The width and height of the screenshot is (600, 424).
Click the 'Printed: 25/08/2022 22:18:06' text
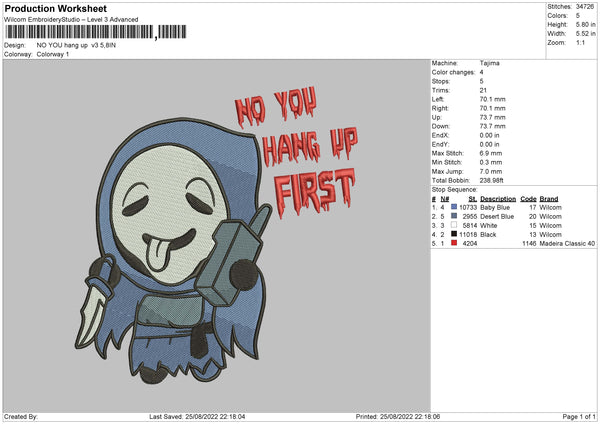tap(398, 416)
